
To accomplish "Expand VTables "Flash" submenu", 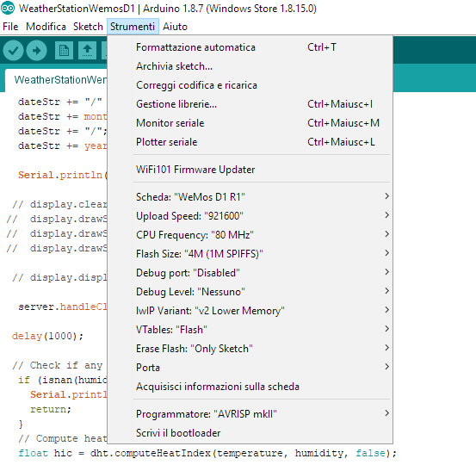I will click(250, 330).
